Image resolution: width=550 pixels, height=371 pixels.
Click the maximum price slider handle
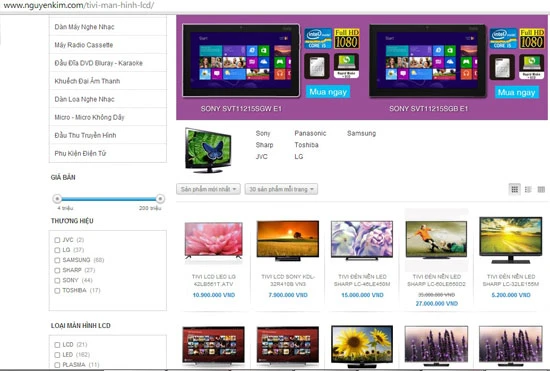[160, 199]
